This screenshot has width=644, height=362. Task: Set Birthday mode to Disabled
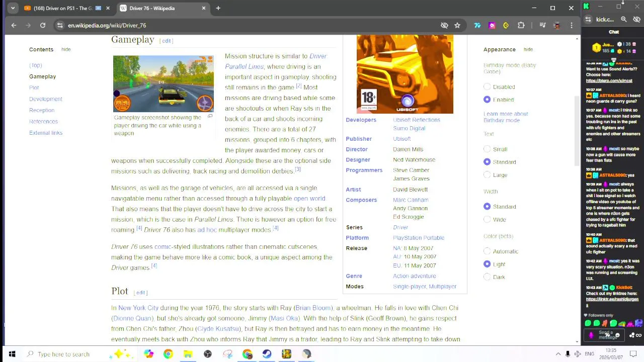(x=487, y=86)
